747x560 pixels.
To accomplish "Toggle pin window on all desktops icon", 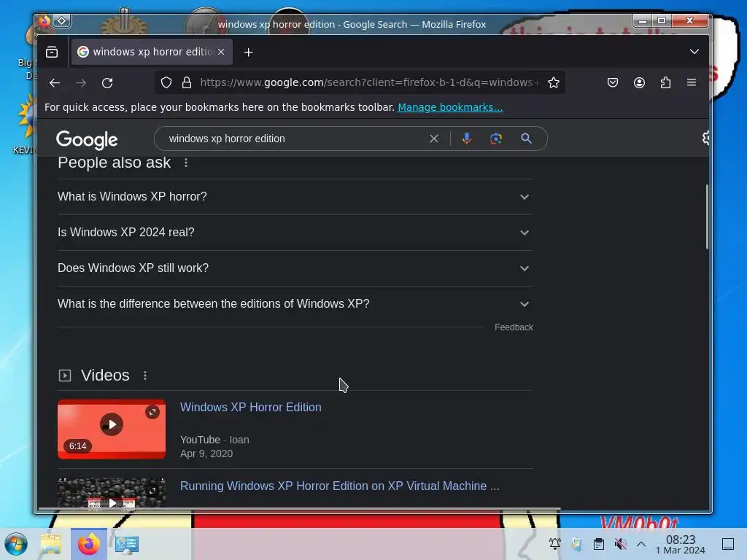I will point(62,21).
